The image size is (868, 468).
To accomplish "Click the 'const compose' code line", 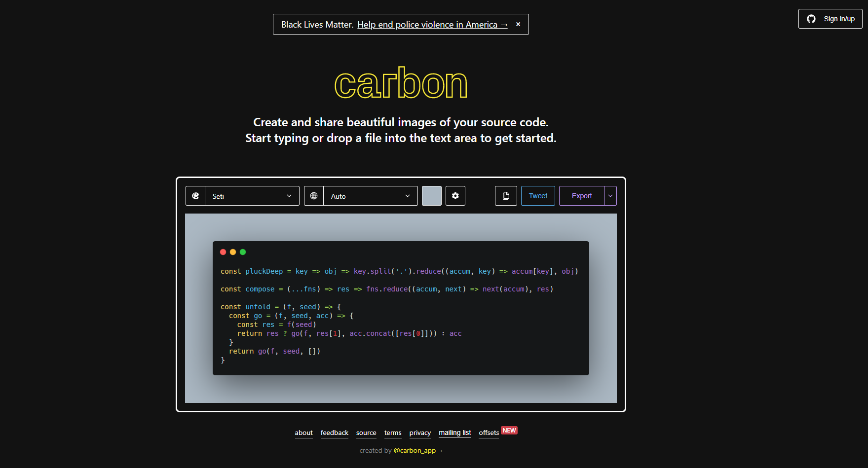I will click(387, 289).
